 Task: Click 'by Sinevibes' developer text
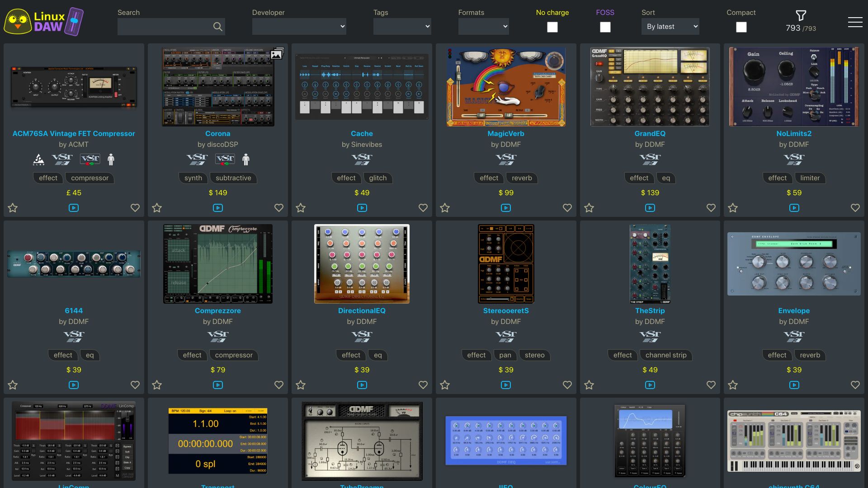[362, 145]
